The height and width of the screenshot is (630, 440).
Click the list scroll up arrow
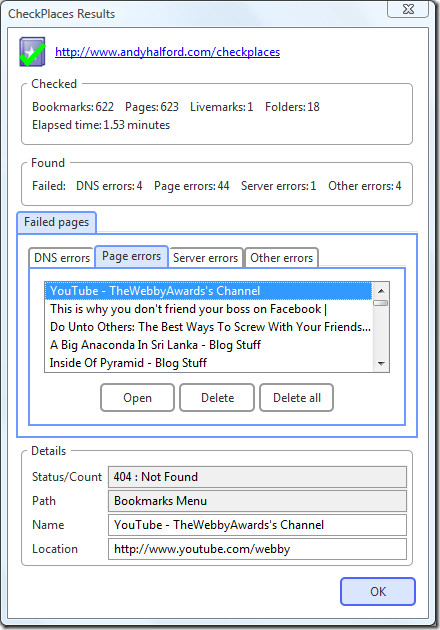coord(381,290)
